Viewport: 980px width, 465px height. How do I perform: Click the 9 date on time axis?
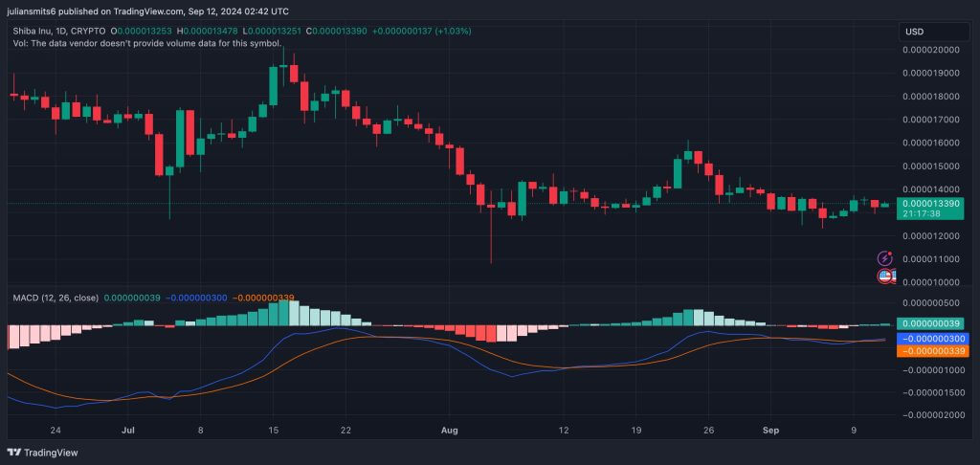(854, 430)
